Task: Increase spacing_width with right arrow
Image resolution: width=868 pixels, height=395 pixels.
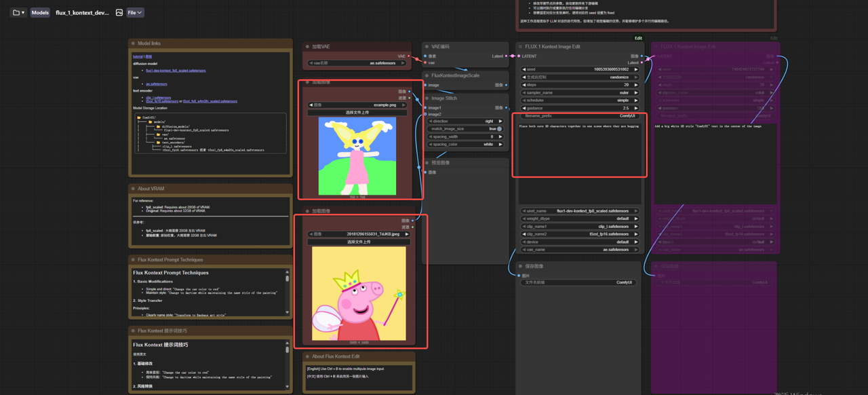Action: 500,136
